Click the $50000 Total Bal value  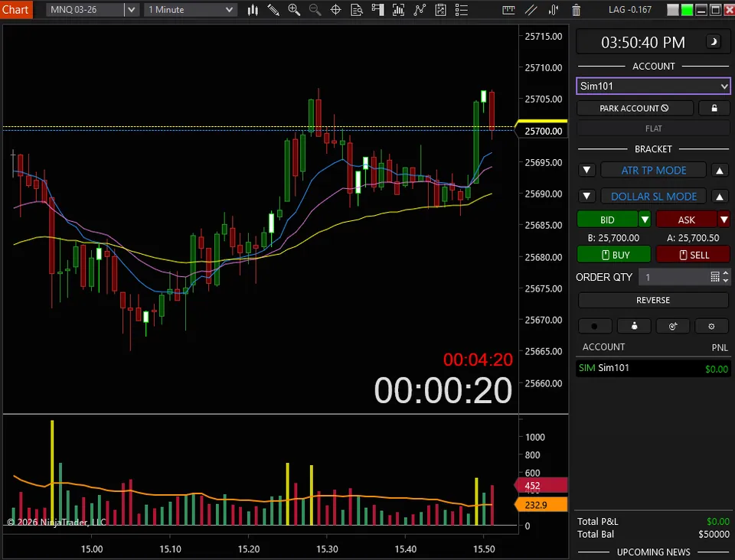[x=714, y=534]
